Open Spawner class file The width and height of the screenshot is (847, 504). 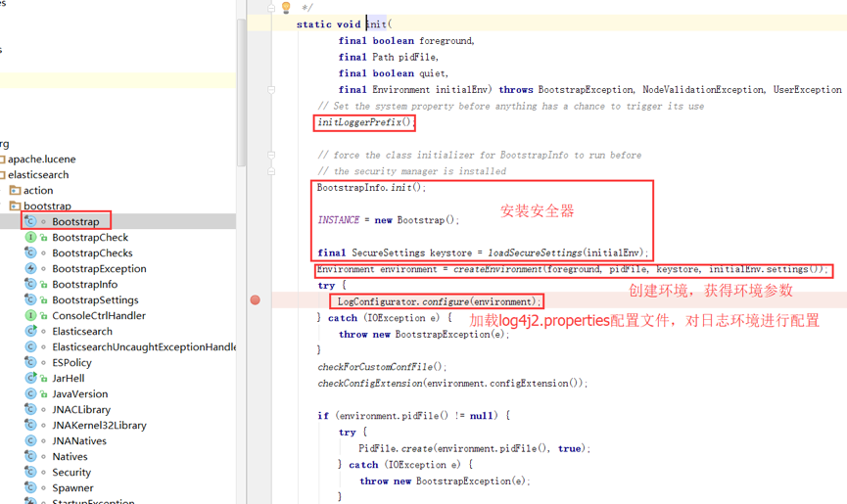click(72, 487)
